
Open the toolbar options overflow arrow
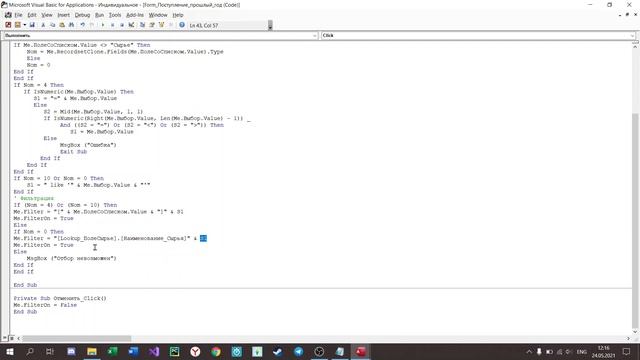click(270, 26)
